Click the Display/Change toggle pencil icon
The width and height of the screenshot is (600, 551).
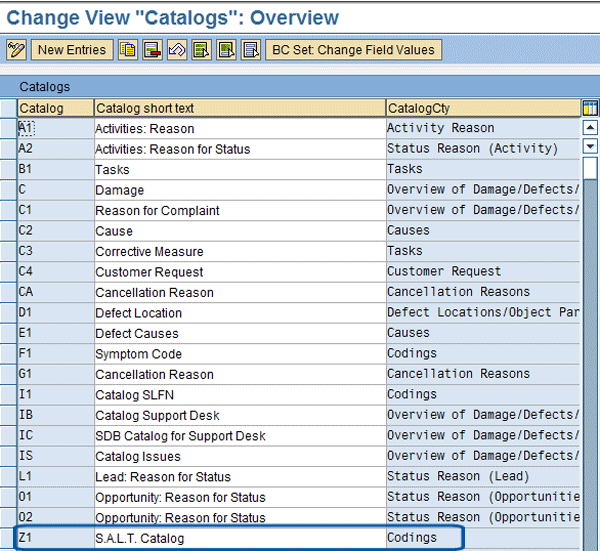pyautogui.click(x=17, y=50)
